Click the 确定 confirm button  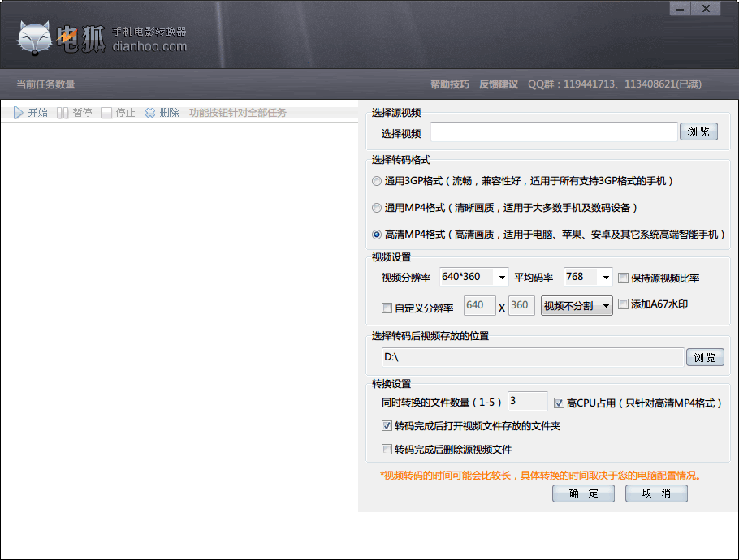[x=583, y=493]
